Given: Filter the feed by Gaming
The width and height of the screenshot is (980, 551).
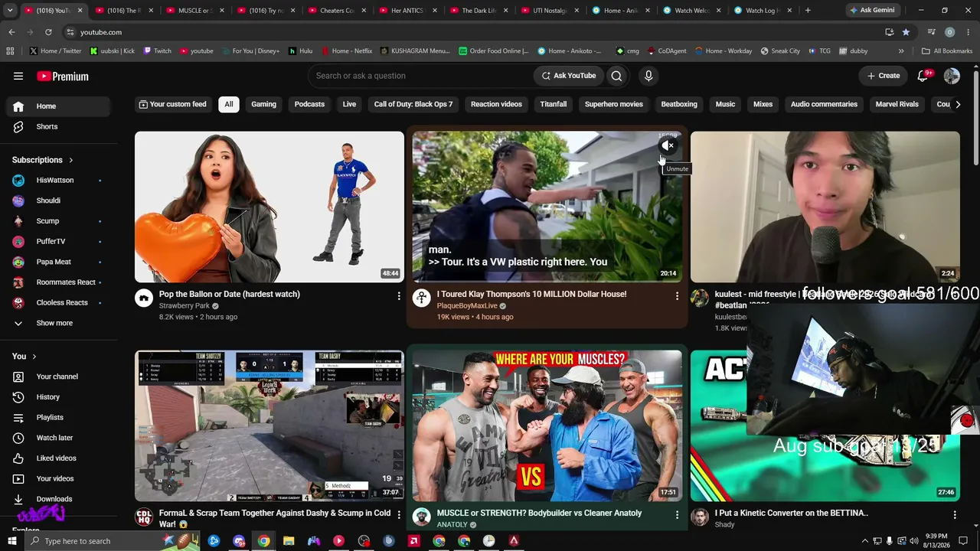Looking at the screenshot, I should [x=263, y=104].
